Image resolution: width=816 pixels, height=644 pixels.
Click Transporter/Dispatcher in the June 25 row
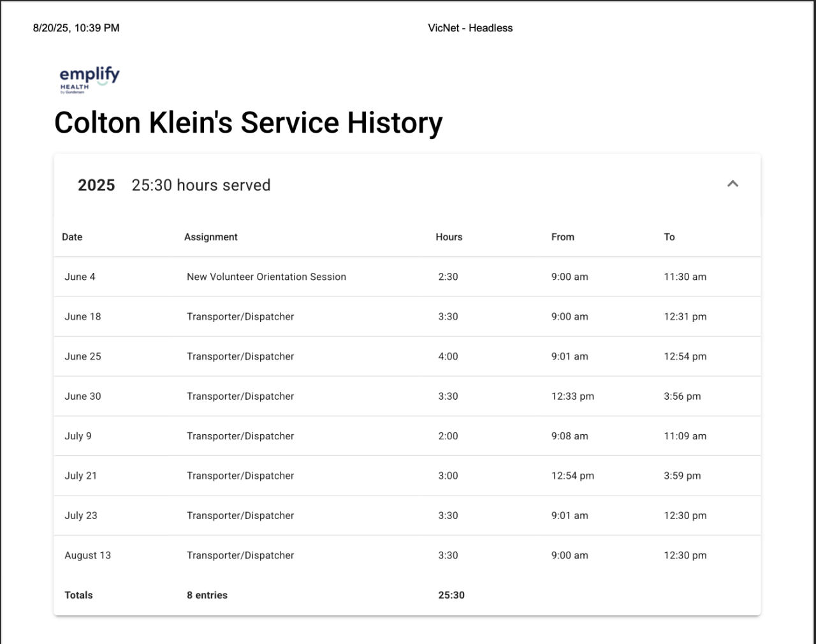(x=240, y=356)
